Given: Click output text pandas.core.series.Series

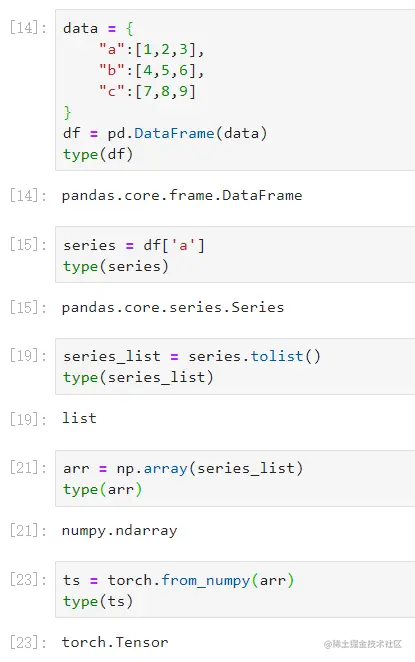Looking at the screenshot, I should (173, 307).
